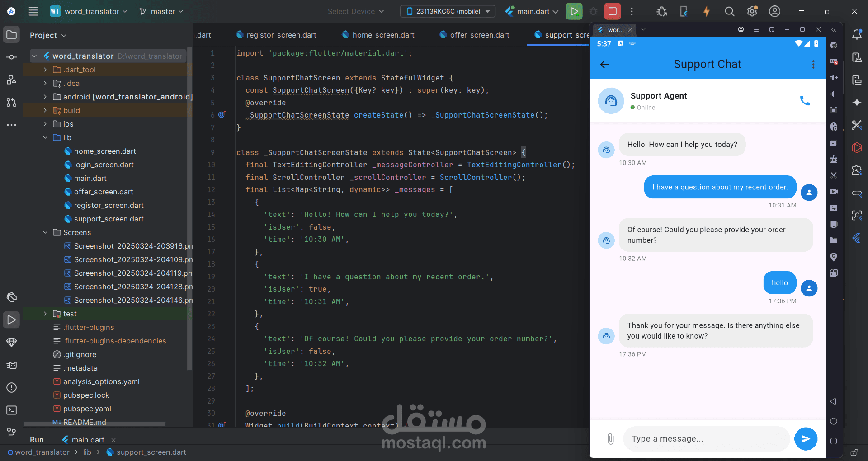Expand the .dart_tool folder
Screen dimensions: 868x461
(45, 70)
